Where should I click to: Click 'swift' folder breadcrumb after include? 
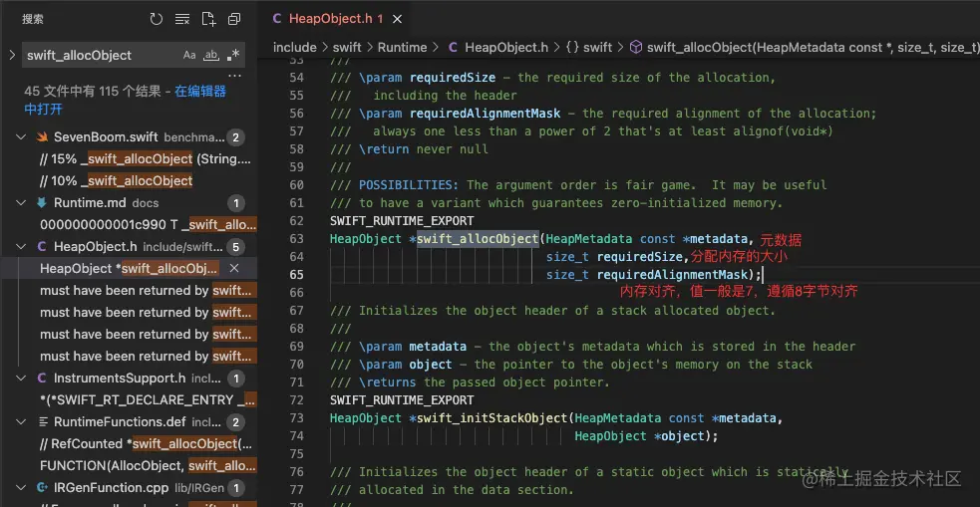coord(347,48)
